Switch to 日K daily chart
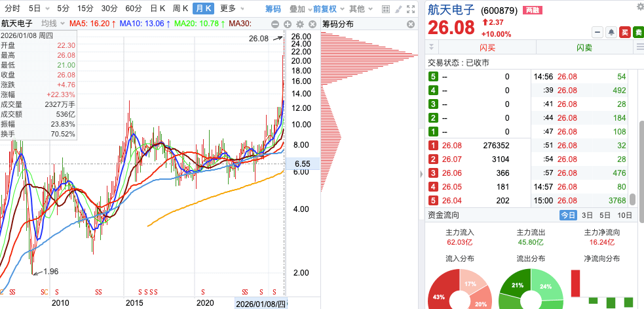This screenshot has width=644, height=309. point(158,9)
